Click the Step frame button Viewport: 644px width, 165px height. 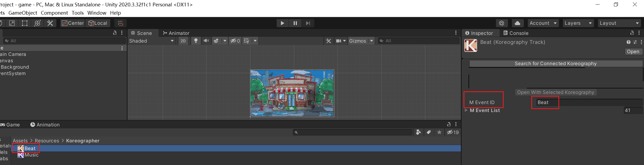[308, 23]
